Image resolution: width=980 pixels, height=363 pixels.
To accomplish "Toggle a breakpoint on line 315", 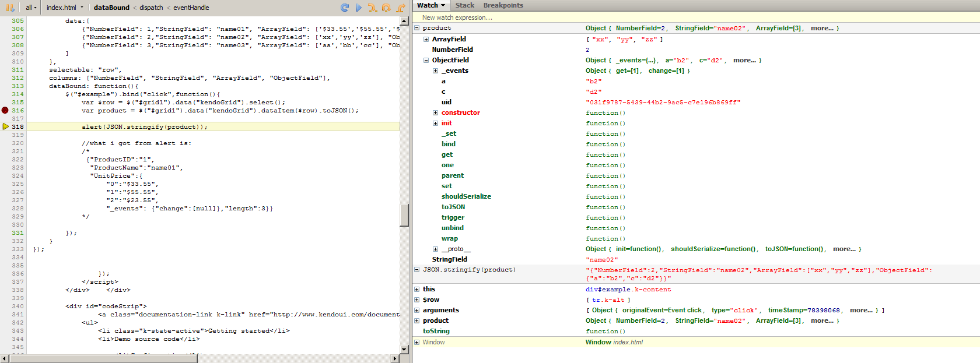I will click(5, 102).
